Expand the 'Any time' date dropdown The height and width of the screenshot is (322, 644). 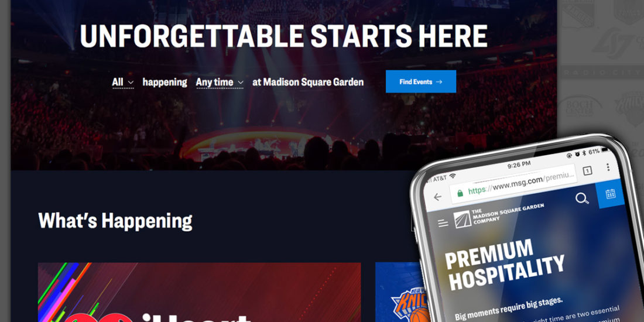220,82
